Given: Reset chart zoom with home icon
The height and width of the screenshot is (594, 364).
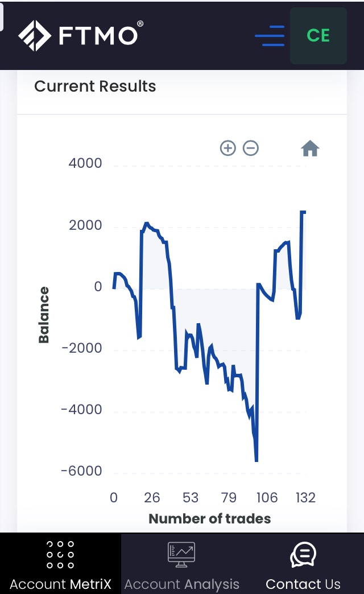Looking at the screenshot, I should click(310, 149).
